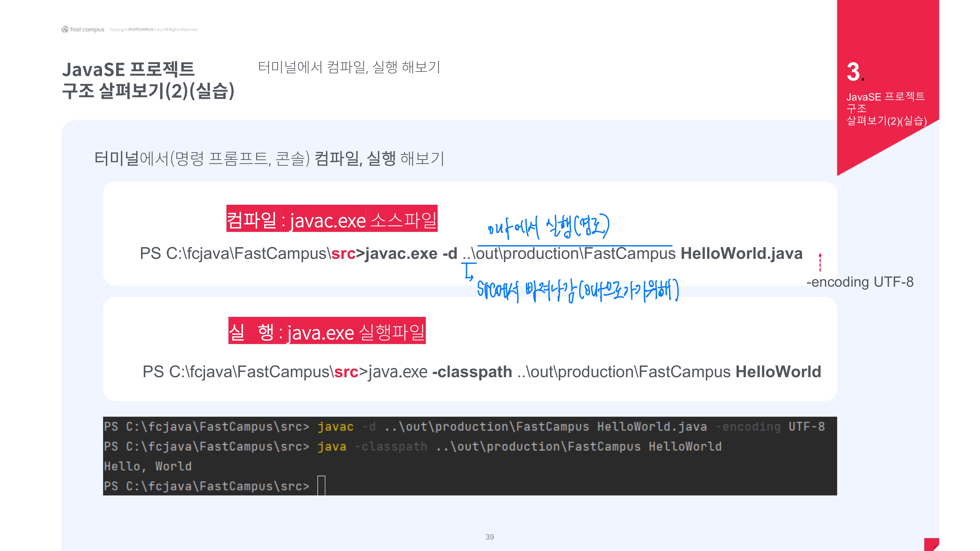Select the red compile javac.exe label
The width and height of the screenshot is (980, 551).
point(332,219)
